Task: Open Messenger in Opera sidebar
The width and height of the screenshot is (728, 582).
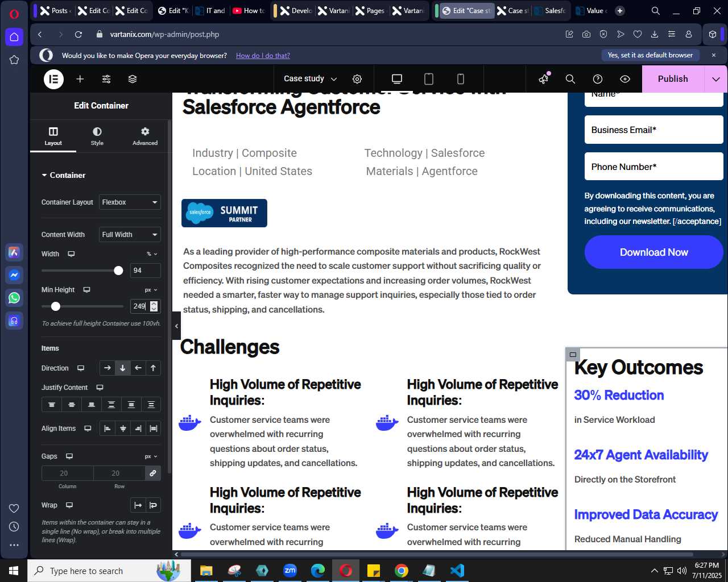Action: tap(14, 275)
